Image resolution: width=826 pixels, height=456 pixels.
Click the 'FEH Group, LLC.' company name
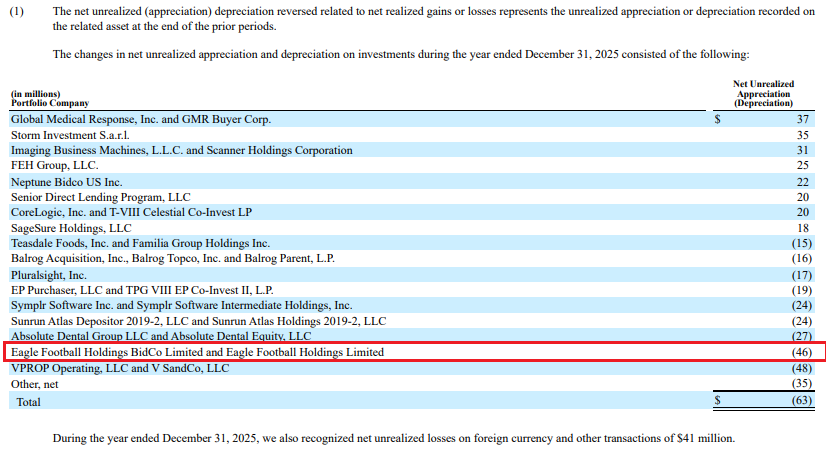(x=55, y=165)
